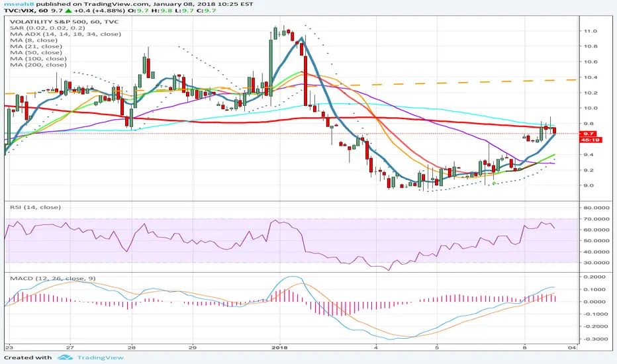Click the 10.2 price axis label

point(591,93)
